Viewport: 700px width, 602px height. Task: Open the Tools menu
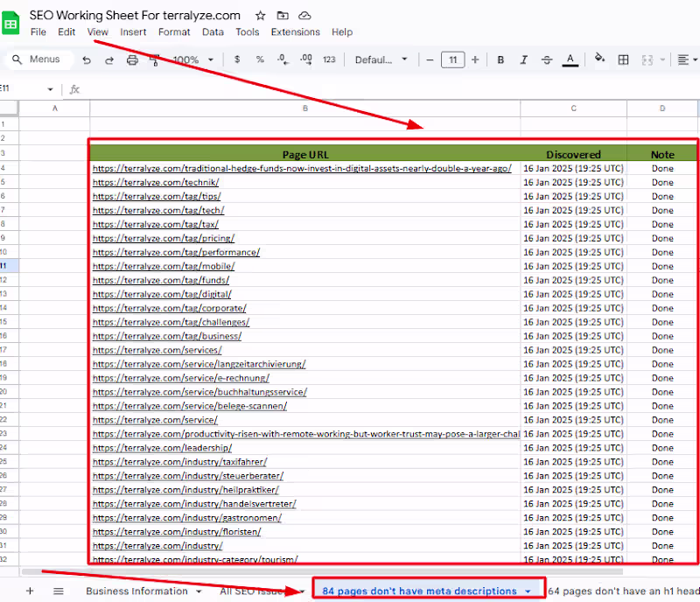[248, 32]
